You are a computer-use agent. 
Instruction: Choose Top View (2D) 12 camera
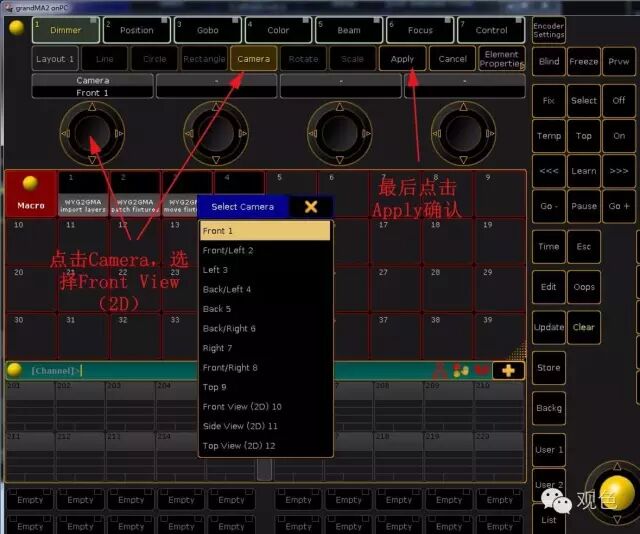265,446
